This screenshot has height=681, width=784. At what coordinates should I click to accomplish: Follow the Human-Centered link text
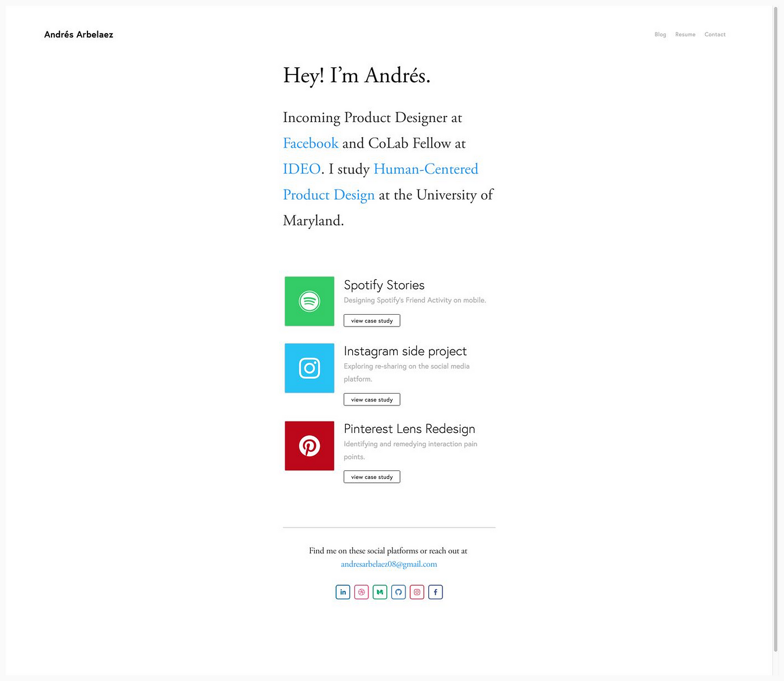point(426,169)
